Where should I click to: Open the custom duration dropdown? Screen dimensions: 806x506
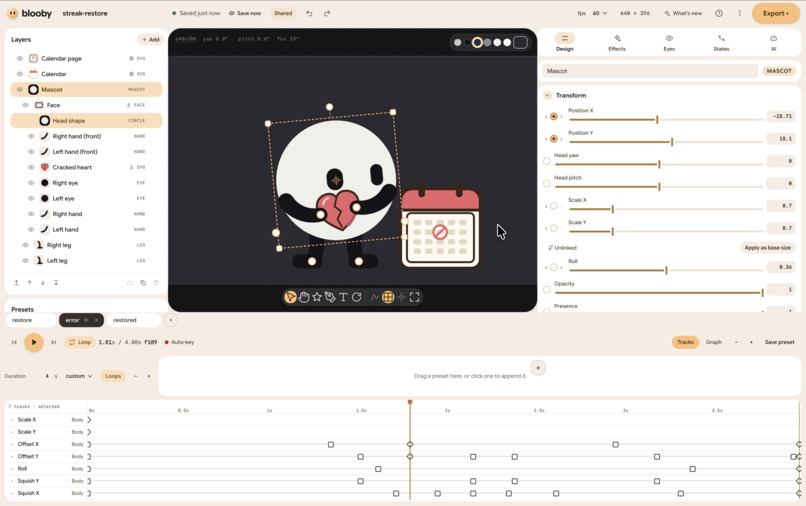point(79,376)
